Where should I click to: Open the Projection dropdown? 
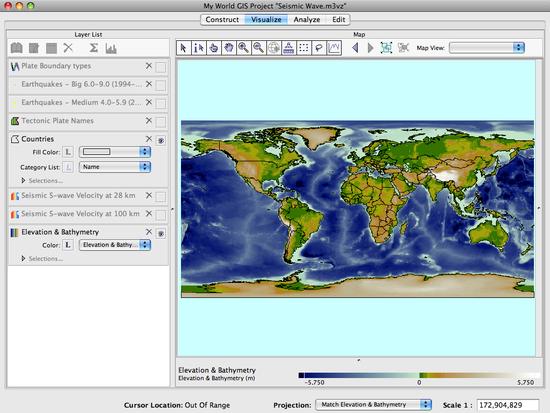(374, 405)
